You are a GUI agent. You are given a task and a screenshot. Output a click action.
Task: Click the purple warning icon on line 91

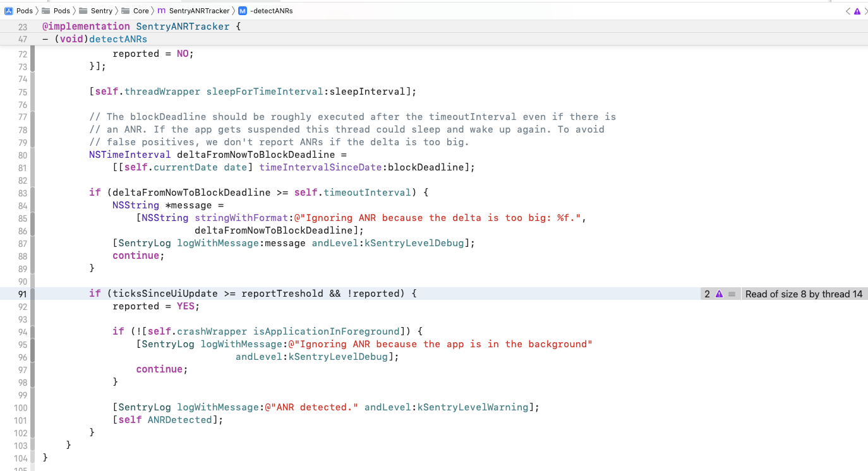coord(719,294)
